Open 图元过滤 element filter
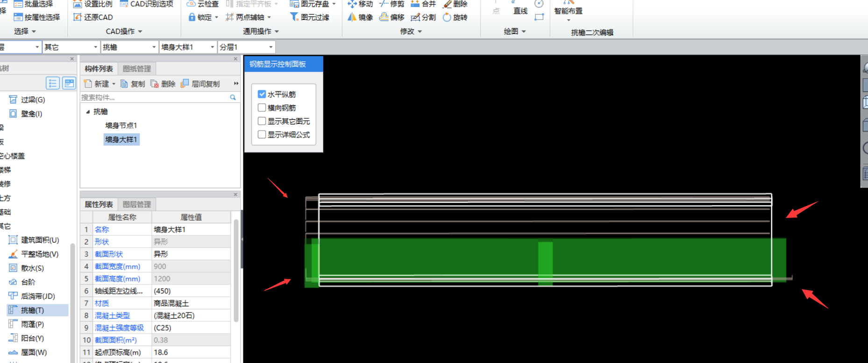This screenshot has height=363, width=868. click(310, 17)
